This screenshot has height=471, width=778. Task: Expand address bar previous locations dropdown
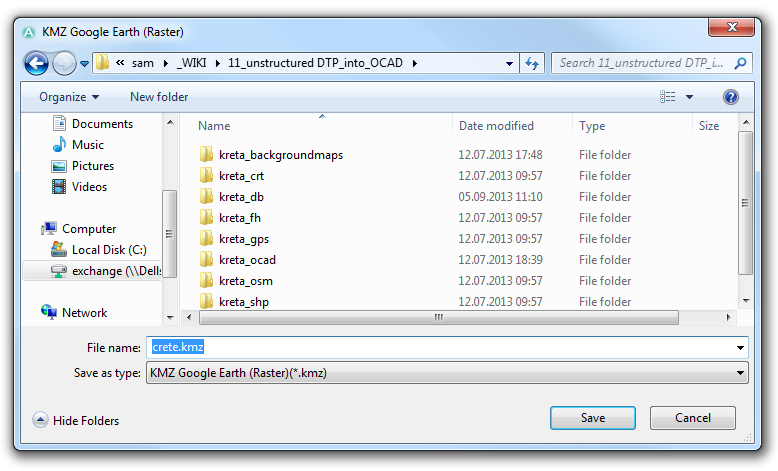click(x=509, y=64)
